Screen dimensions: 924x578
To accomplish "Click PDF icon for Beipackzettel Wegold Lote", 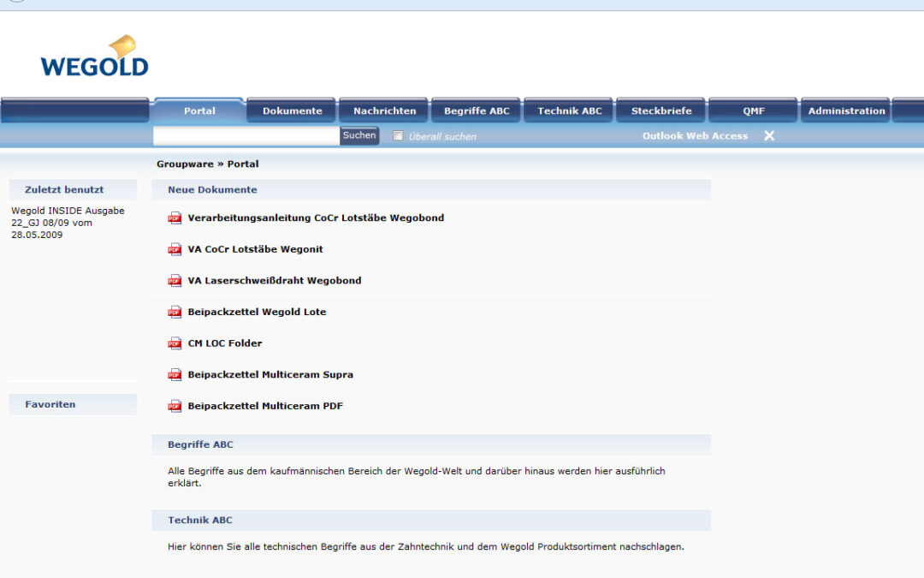I will [x=175, y=312].
